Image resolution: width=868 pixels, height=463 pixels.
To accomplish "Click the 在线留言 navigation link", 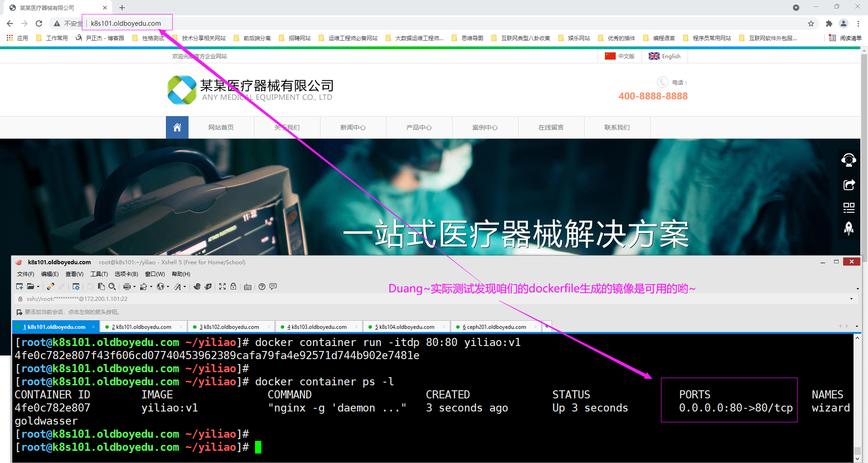I will click(551, 127).
